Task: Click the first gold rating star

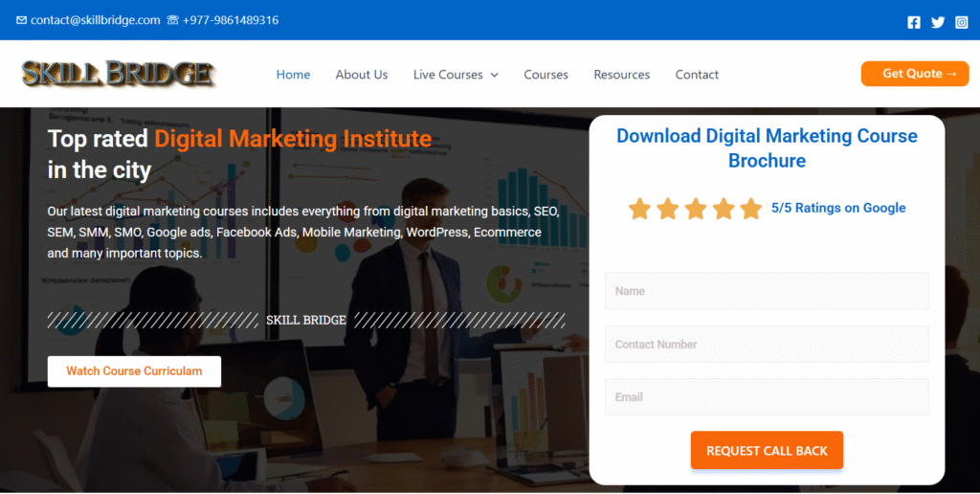Action: (639, 209)
